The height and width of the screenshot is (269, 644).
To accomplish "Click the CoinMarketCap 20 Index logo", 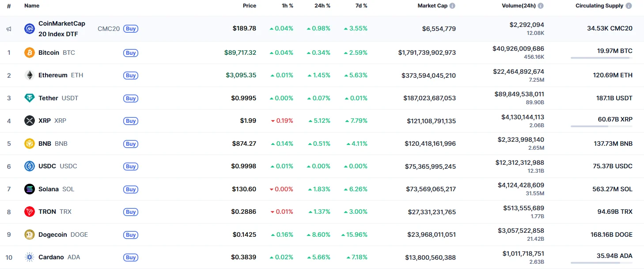I will (x=30, y=29).
